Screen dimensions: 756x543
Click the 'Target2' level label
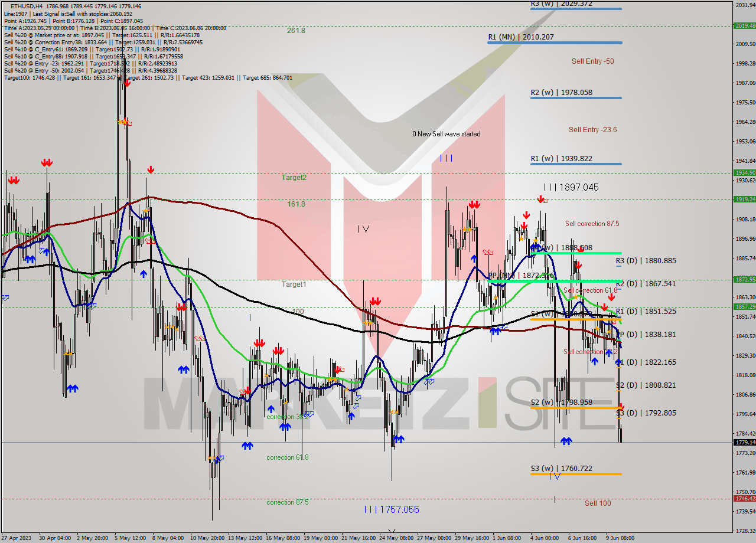(294, 177)
